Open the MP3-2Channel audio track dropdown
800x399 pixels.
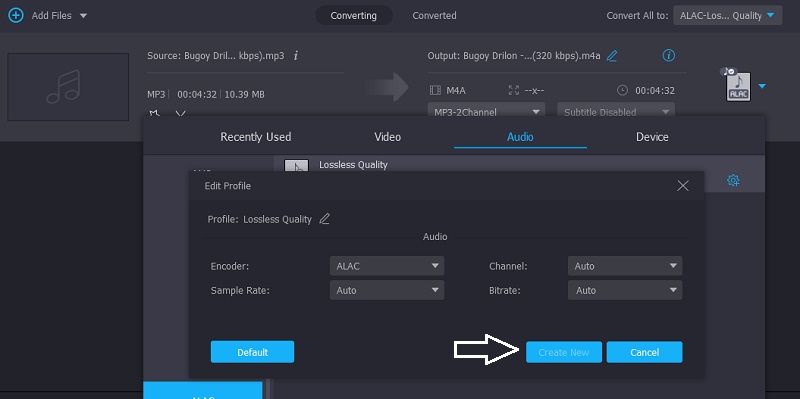486,112
